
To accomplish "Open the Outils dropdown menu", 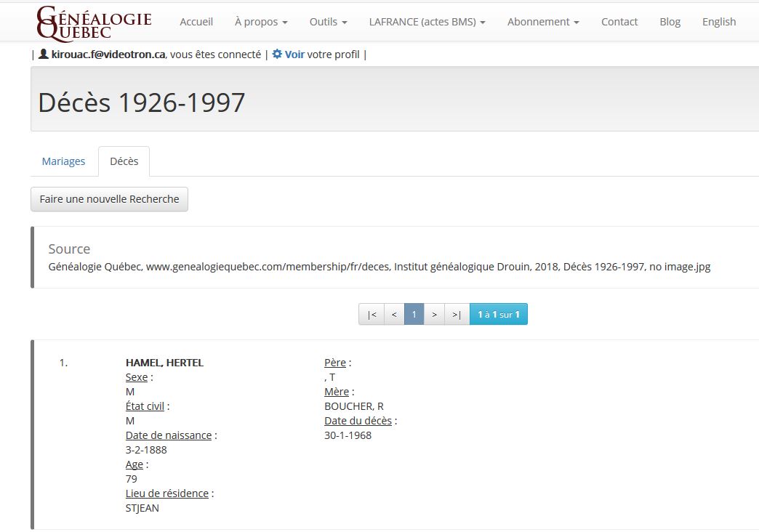I will coord(328,22).
